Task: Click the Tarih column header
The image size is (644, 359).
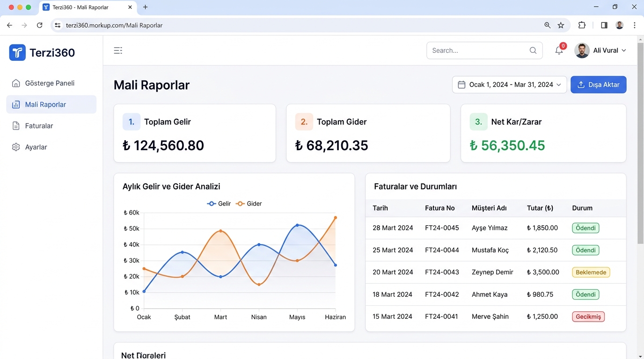Action: click(380, 208)
